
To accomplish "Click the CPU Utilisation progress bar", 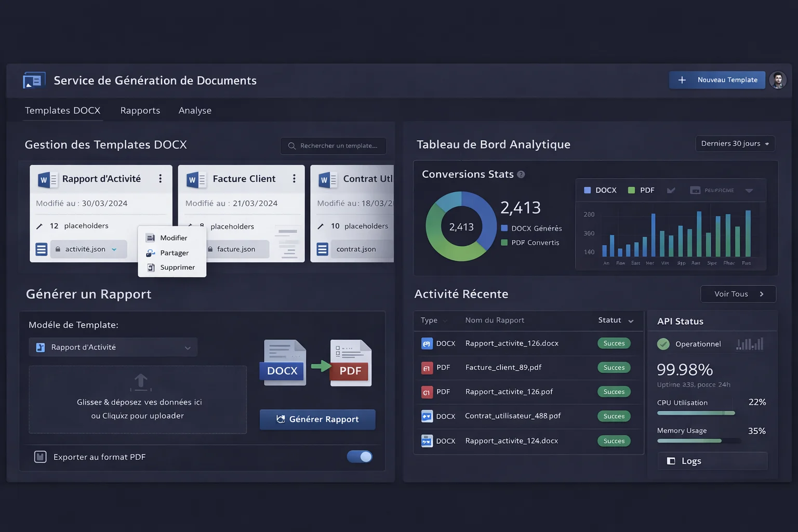I will click(696, 413).
